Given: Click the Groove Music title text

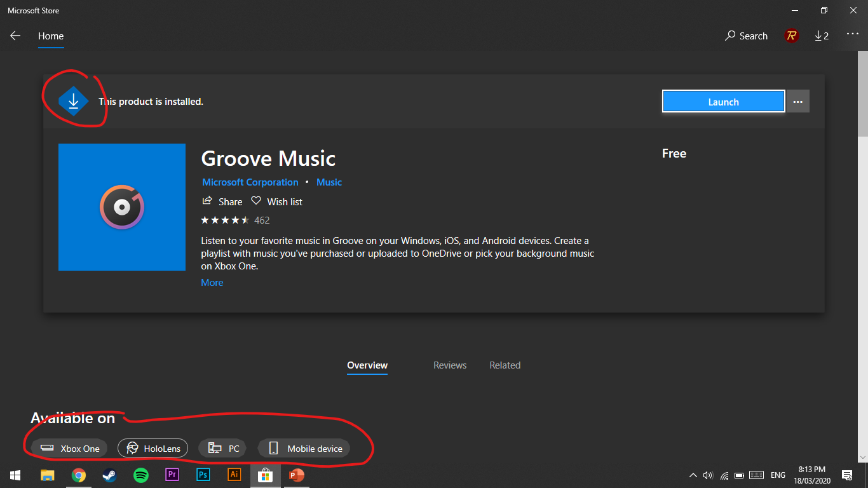Looking at the screenshot, I should (x=268, y=158).
